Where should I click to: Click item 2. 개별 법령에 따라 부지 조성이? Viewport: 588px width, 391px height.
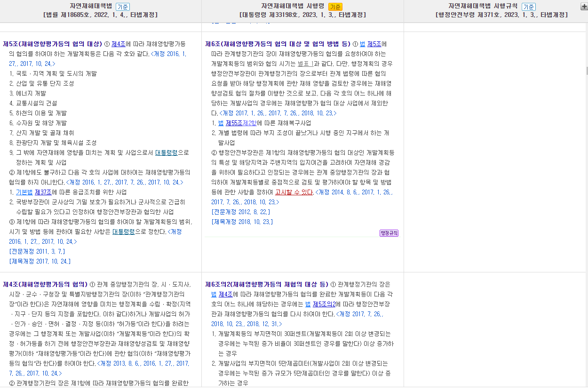[x=301, y=137]
